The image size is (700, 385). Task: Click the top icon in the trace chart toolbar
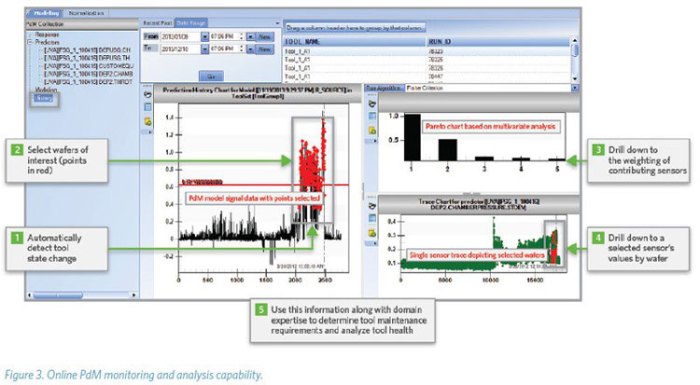pyautogui.click(x=371, y=206)
